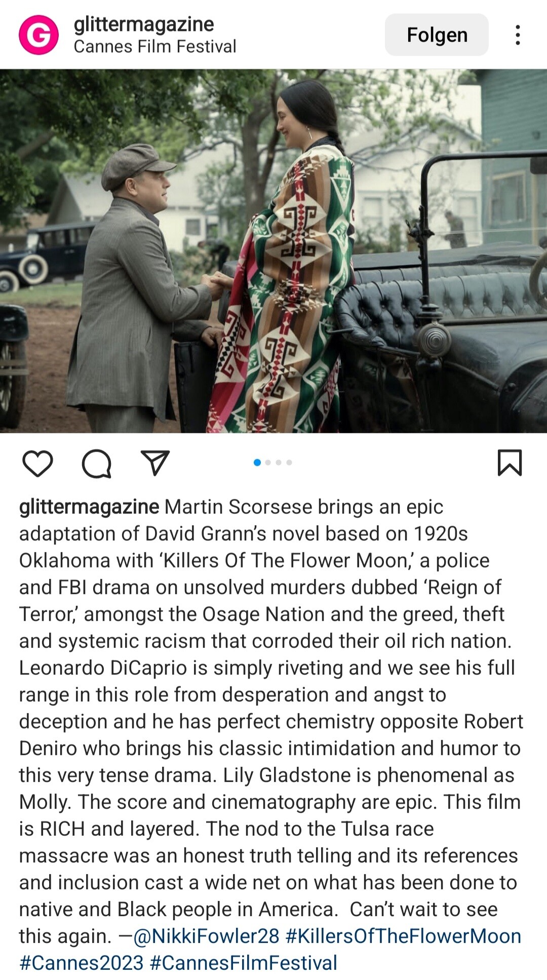Tap the glittermagazine name in the caption
This screenshot has width=547, height=980.
pos(89,507)
